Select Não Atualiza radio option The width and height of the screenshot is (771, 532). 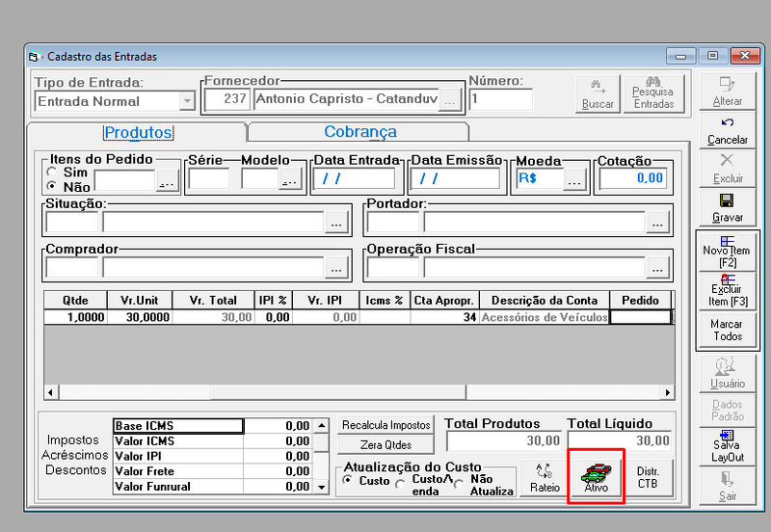coord(459,485)
